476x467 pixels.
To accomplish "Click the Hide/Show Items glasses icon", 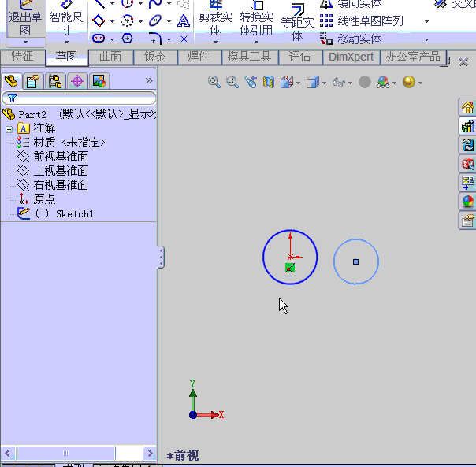I will (x=339, y=82).
